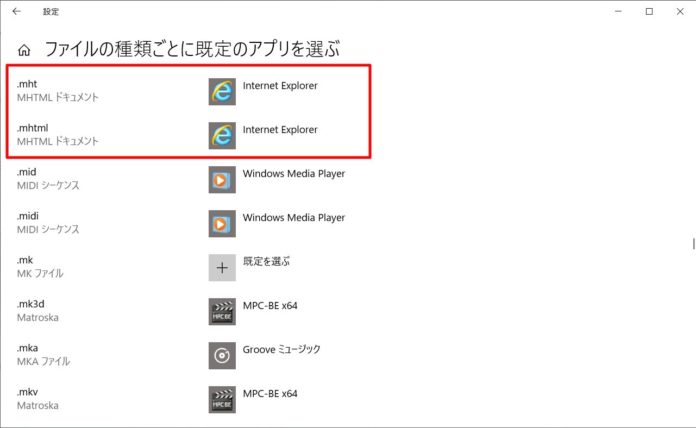Click the vertical scrollbar thumb
This screenshot has height=428, width=696.
point(693,243)
